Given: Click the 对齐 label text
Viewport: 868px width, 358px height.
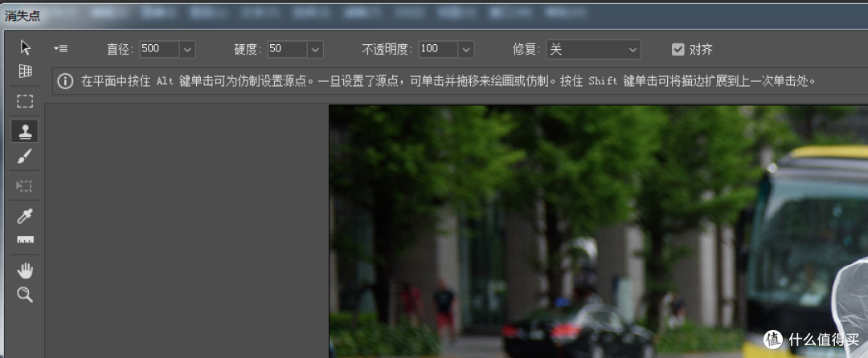Looking at the screenshot, I should point(701,50).
